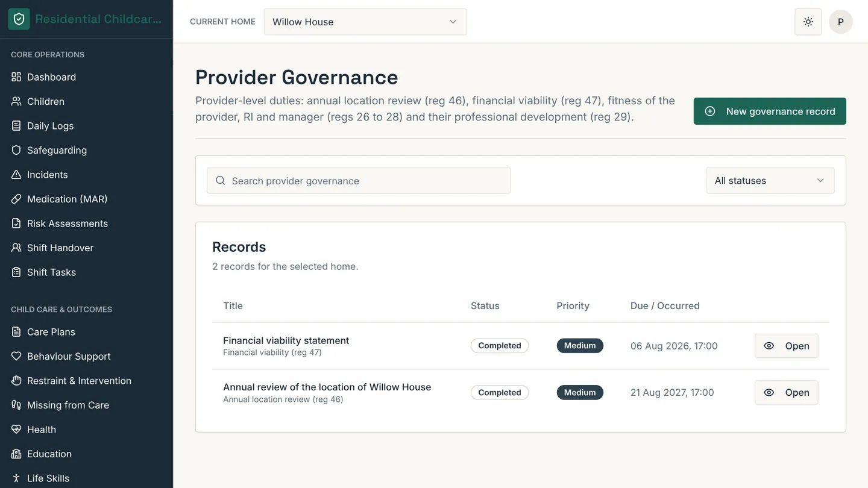
Task: Click Medium badge in Financial viability row
Action: (580, 346)
